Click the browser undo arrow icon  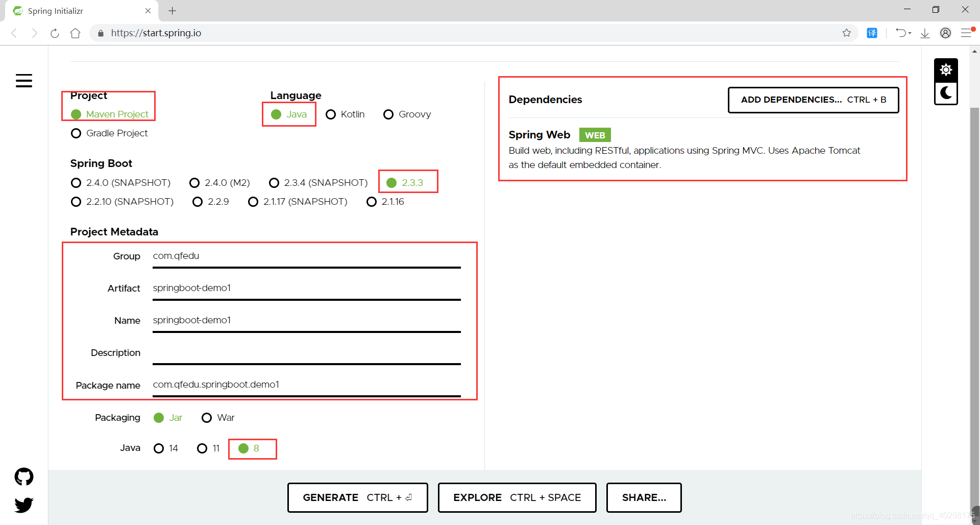coord(901,33)
